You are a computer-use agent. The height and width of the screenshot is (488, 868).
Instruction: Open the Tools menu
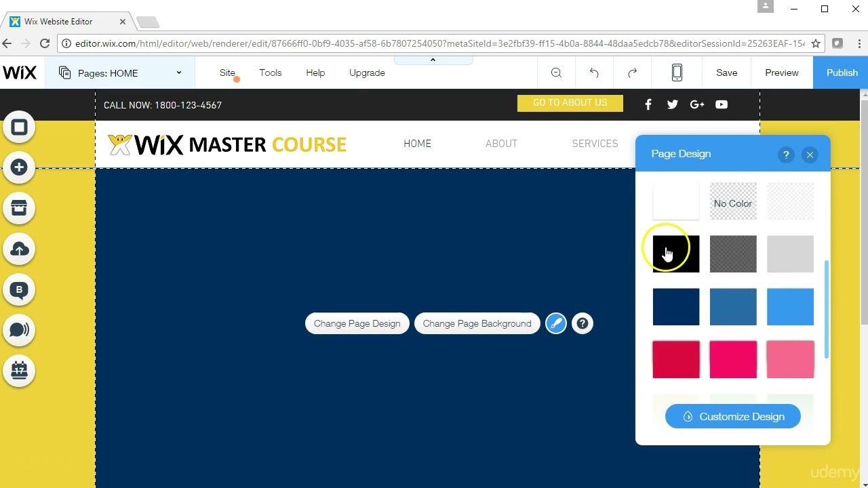click(x=271, y=73)
